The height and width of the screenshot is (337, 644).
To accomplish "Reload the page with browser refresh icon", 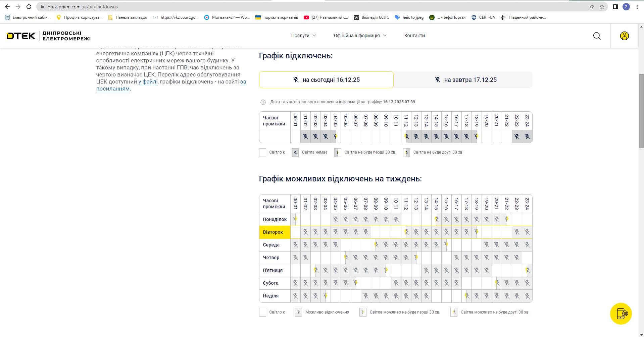I will click(x=29, y=7).
